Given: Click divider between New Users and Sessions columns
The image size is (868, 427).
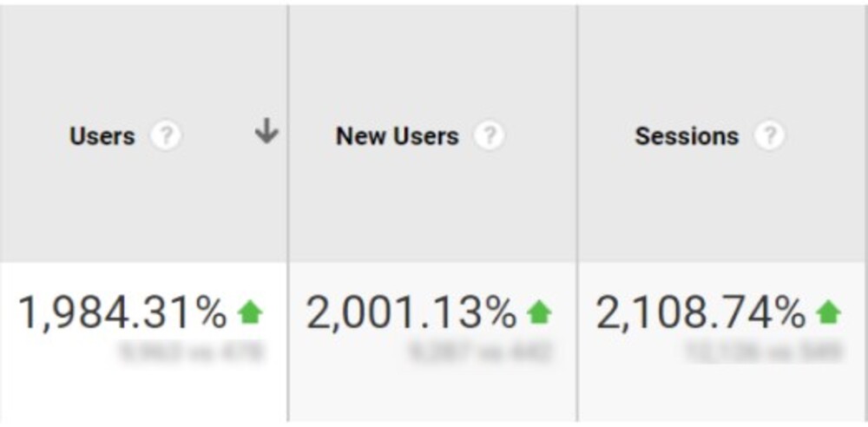Looking at the screenshot, I should 577,213.
